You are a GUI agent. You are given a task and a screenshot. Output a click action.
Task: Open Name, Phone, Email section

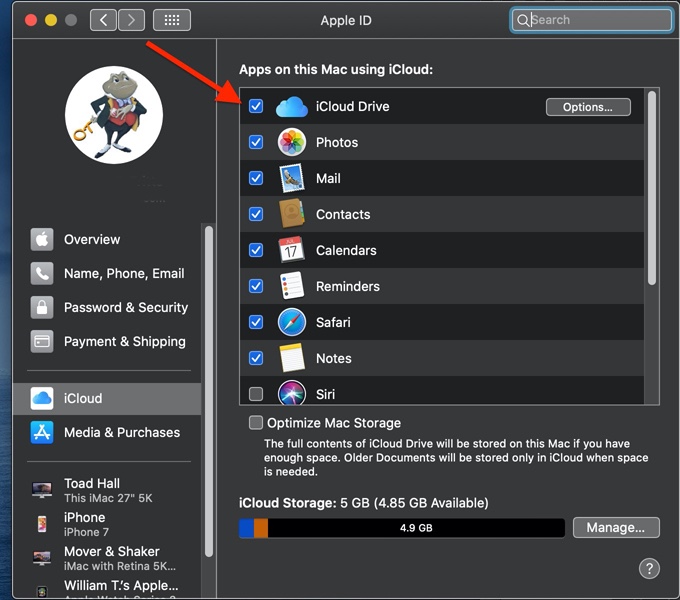[107, 273]
